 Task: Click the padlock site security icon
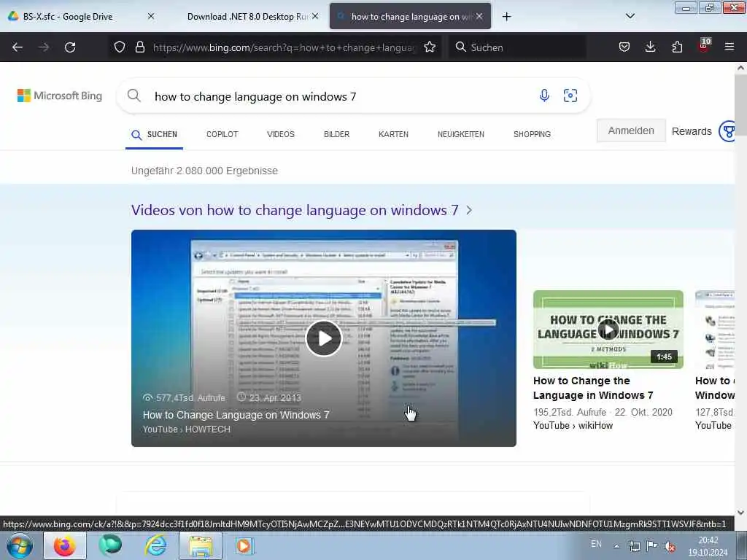[x=139, y=47]
